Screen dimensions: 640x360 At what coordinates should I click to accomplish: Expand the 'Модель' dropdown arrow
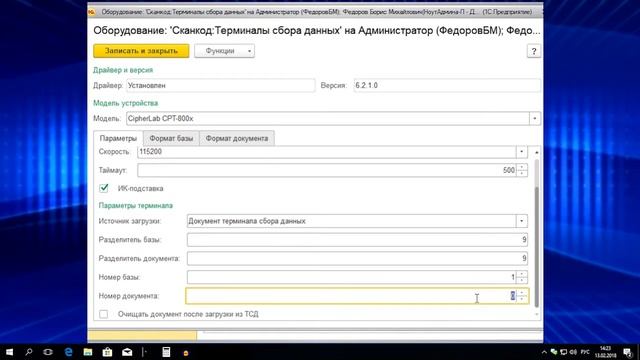point(535,119)
